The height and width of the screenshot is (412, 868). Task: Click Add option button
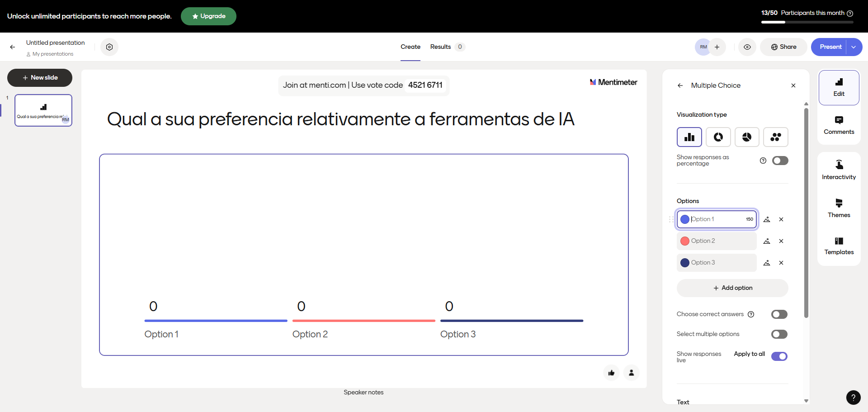732,288
